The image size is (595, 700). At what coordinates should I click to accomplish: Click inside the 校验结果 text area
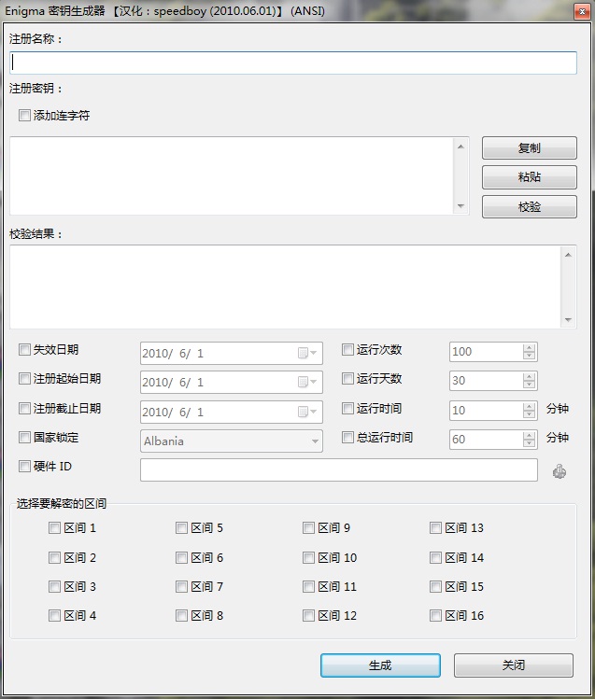(x=285, y=287)
